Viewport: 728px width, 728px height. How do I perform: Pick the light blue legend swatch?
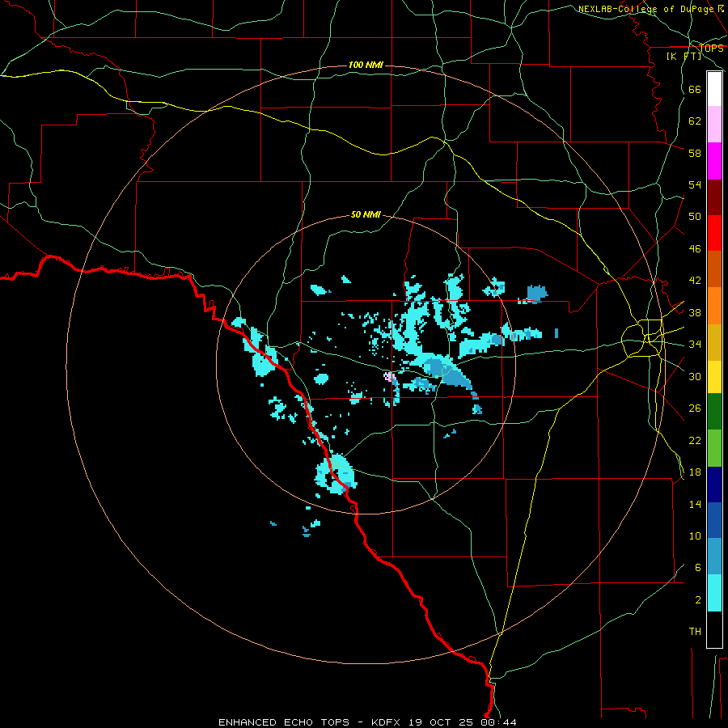(x=714, y=557)
